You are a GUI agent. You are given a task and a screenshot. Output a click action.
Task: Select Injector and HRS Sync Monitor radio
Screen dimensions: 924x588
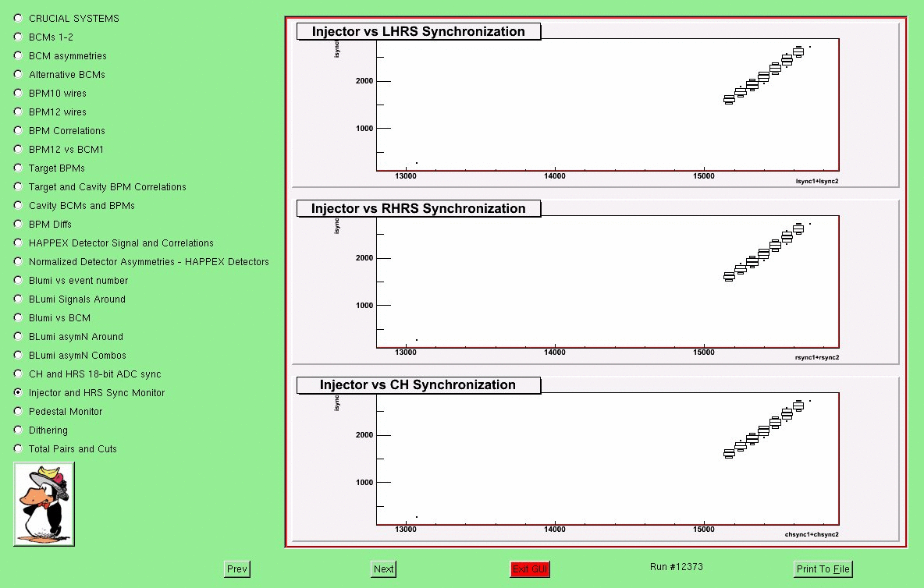pyautogui.click(x=18, y=392)
